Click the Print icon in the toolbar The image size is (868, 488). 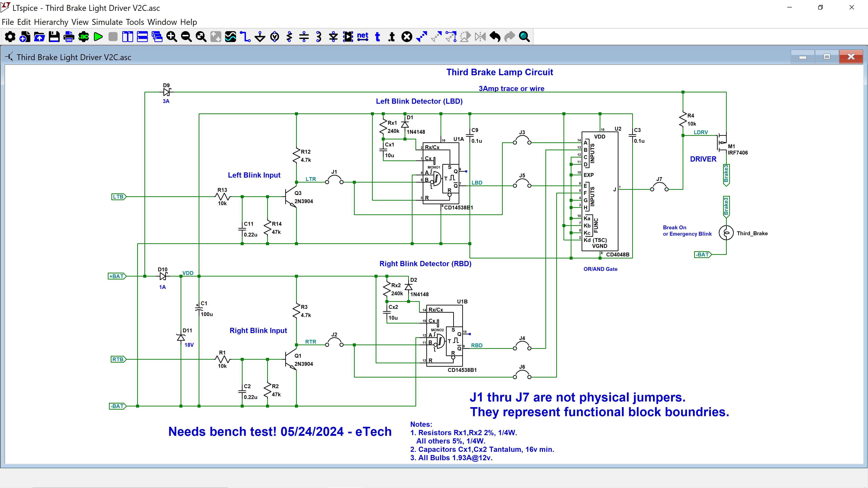[x=69, y=37]
